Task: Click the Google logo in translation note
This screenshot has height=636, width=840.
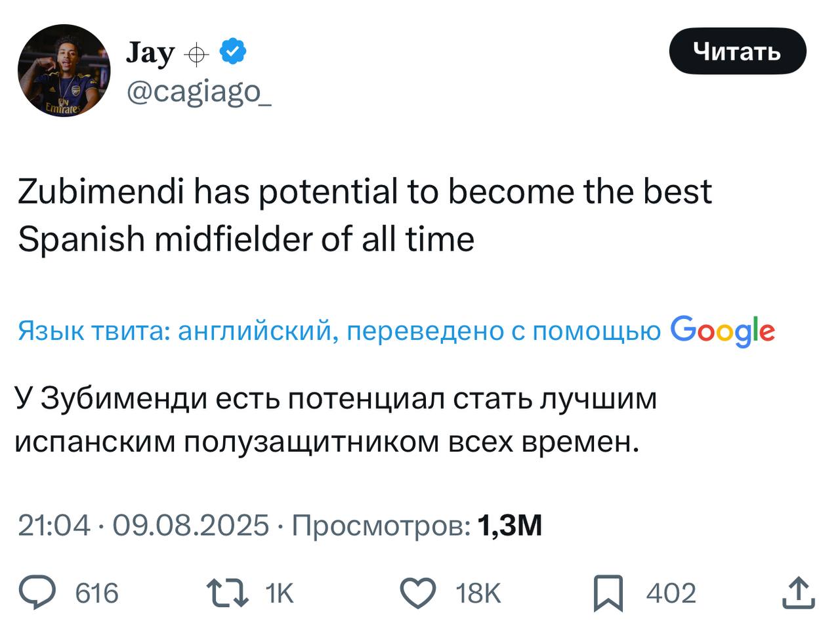Action: point(723,331)
